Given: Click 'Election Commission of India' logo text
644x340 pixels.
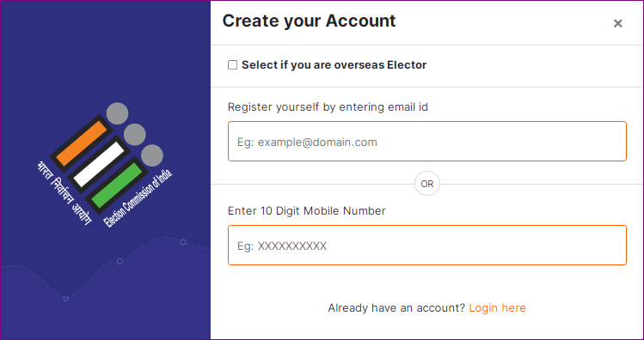Looking at the screenshot, I should [138, 198].
